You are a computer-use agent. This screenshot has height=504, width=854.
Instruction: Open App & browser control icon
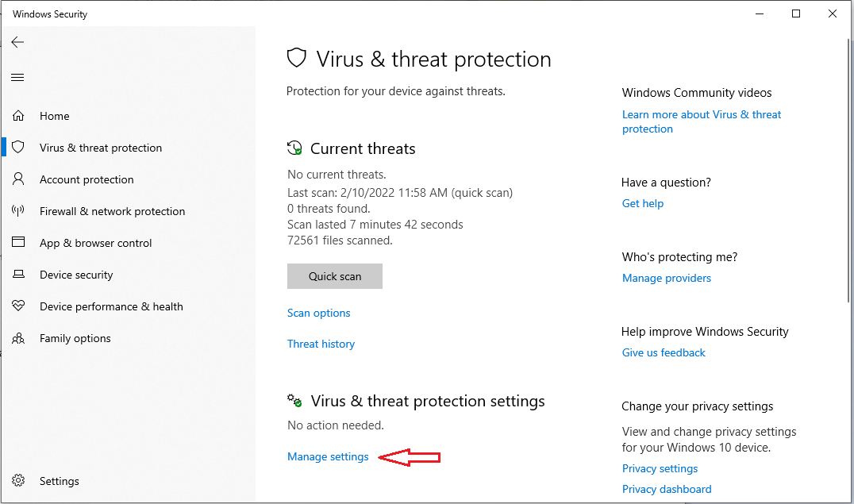tap(18, 242)
